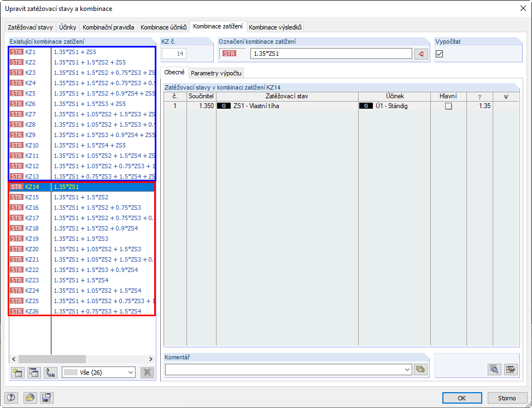Close the dialog with the X button
532x408 pixels.
tap(523, 9)
